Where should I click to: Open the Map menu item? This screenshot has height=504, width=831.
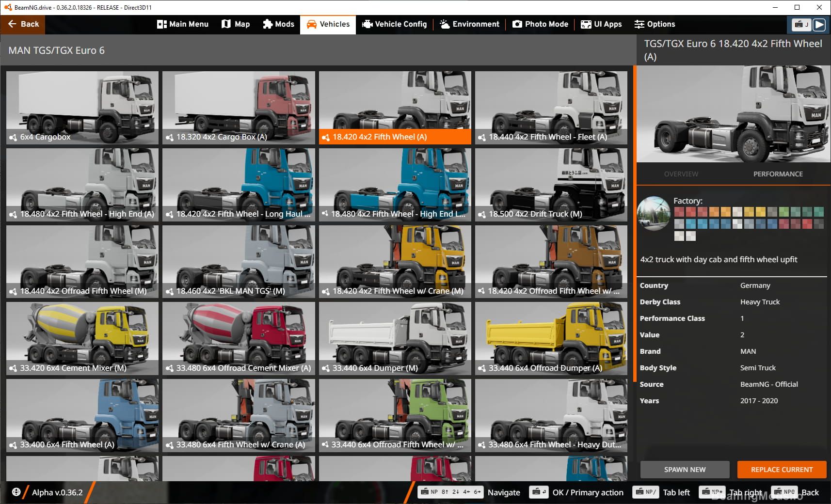pyautogui.click(x=236, y=24)
